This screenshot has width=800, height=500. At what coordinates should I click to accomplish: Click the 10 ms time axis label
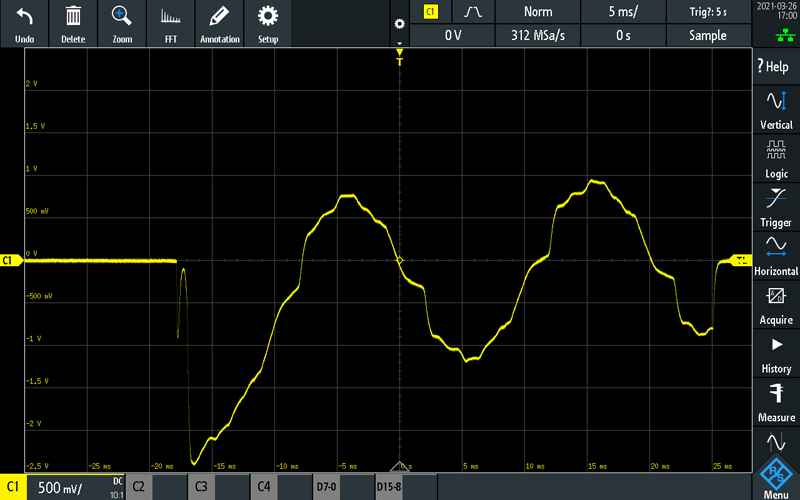(x=535, y=466)
